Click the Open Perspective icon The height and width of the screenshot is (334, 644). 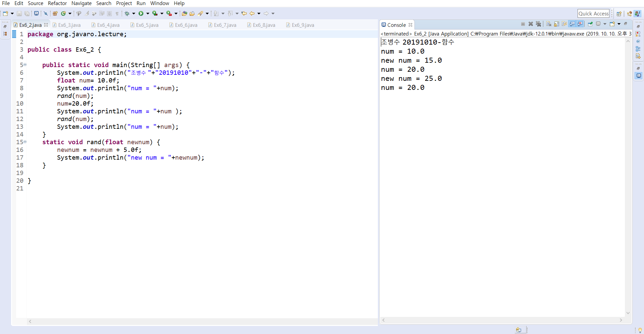coord(619,14)
